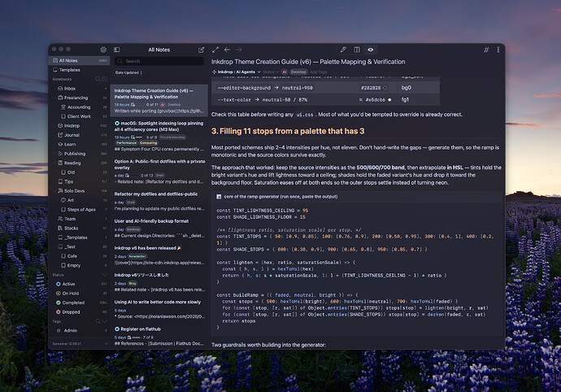
Task: Click the note title field
Action: click(x=355, y=62)
